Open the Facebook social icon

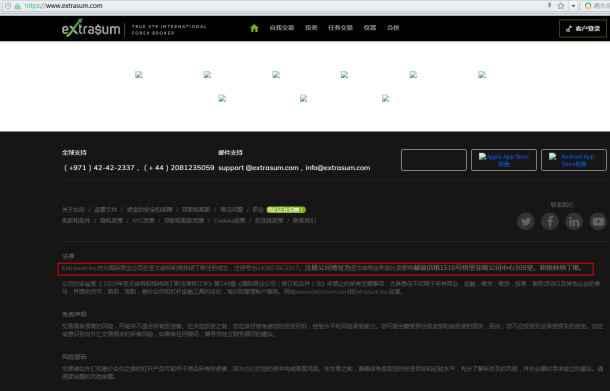pos(550,221)
